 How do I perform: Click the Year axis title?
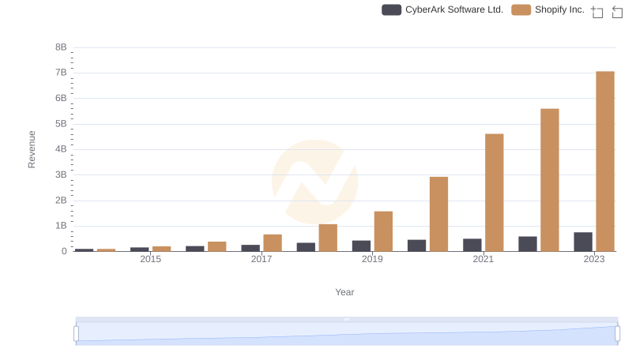coord(344,292)
